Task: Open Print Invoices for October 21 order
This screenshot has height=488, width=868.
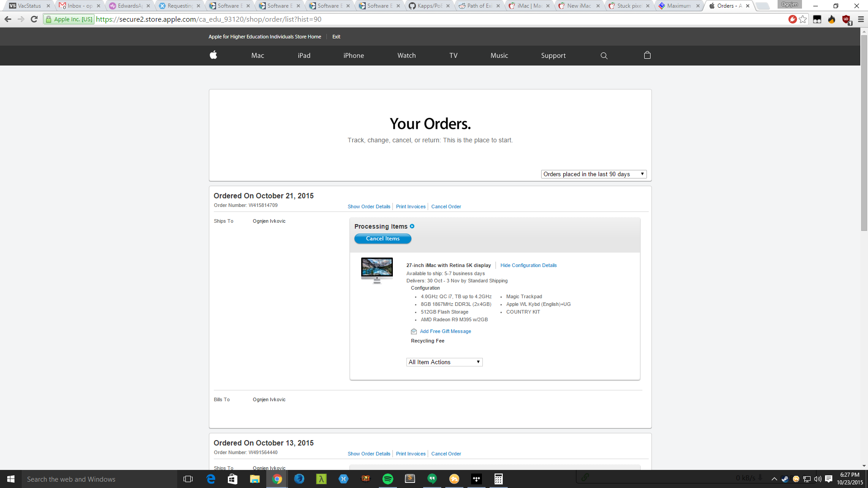Action: pyautogui.click(x=410, y=206)
